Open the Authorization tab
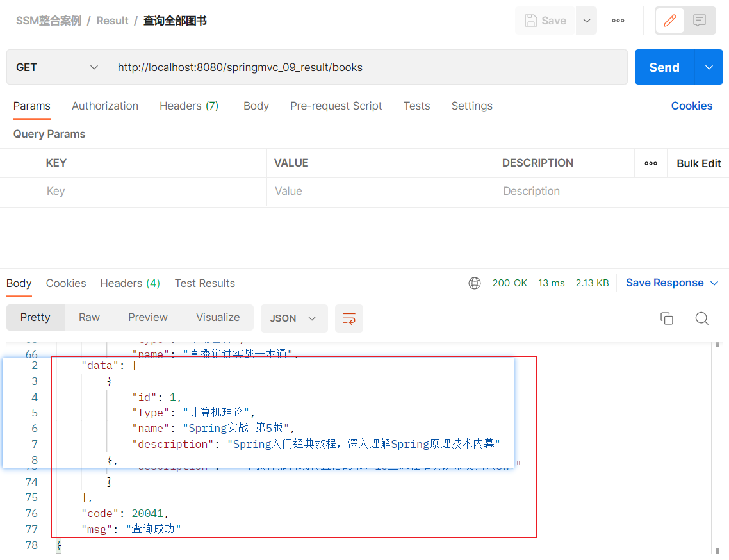 105,106
